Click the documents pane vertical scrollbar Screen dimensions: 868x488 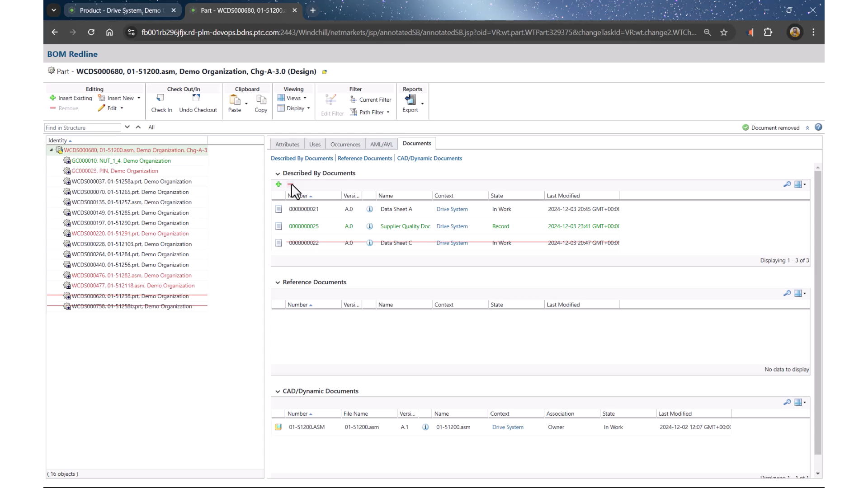point(817,312)
